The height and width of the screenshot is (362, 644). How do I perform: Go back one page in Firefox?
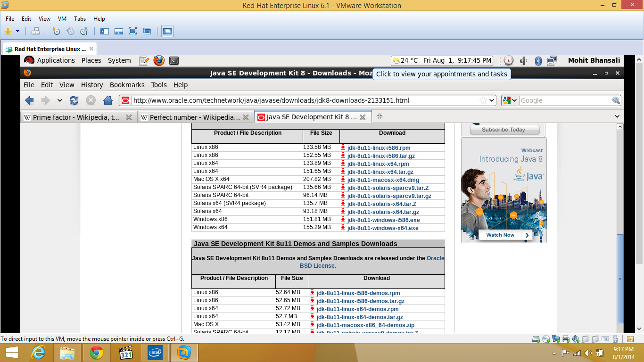tap(29, 100)
